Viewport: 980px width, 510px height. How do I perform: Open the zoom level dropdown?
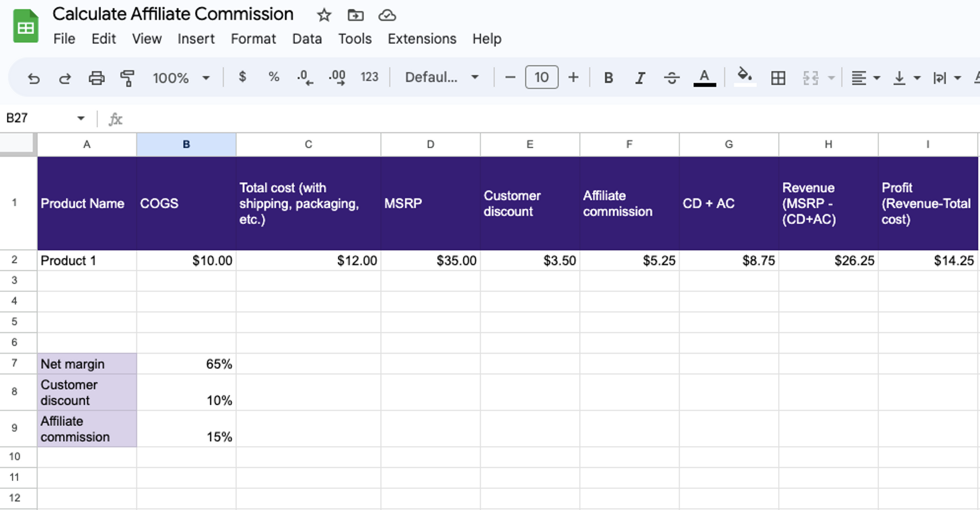181,77
